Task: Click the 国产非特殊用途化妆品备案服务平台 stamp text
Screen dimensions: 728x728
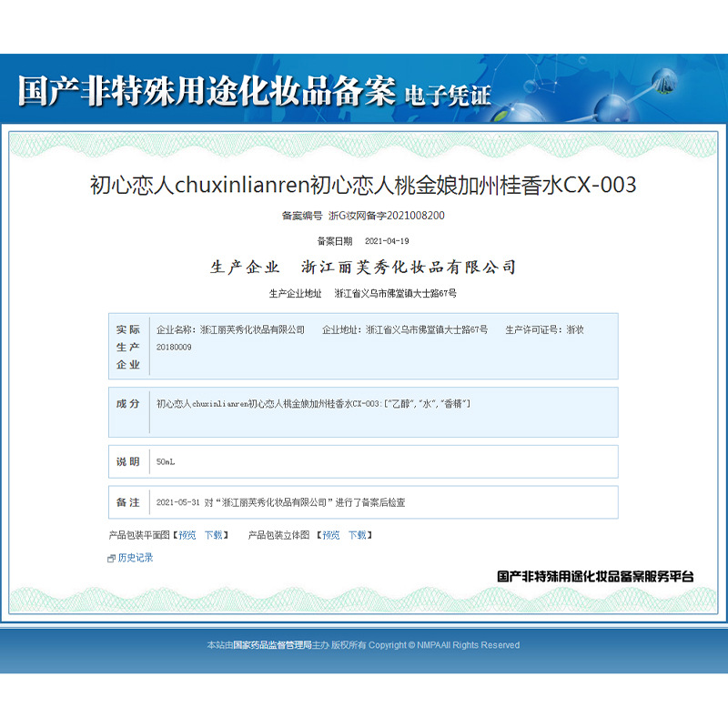Action: (x=595, y=576)
